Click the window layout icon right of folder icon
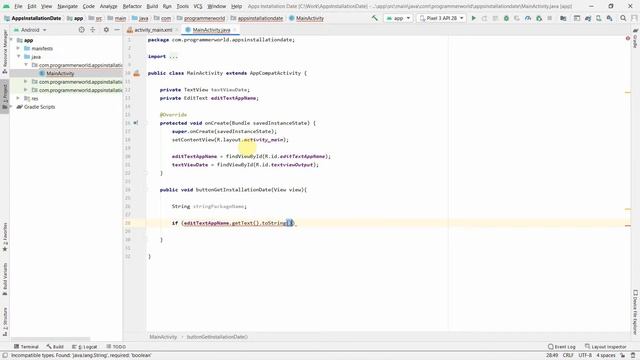640x360 pixels. (x=577, y=18)
